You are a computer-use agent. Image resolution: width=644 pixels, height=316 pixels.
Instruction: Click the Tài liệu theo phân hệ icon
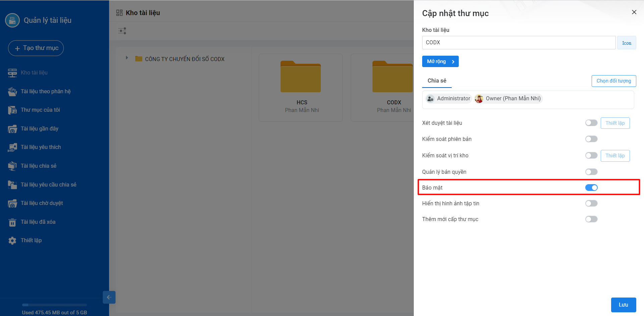[x=12, y=92]
